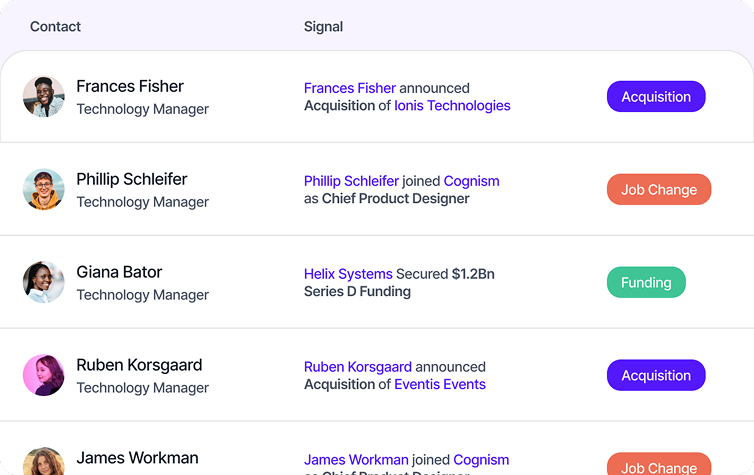
Task: Click Cognism link in James Workman's signal
Action: click(481, 460)
